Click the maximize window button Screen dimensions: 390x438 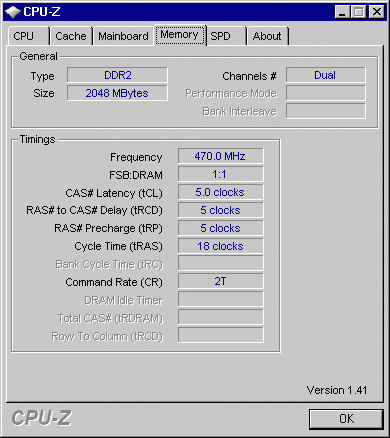coord(358,12)
